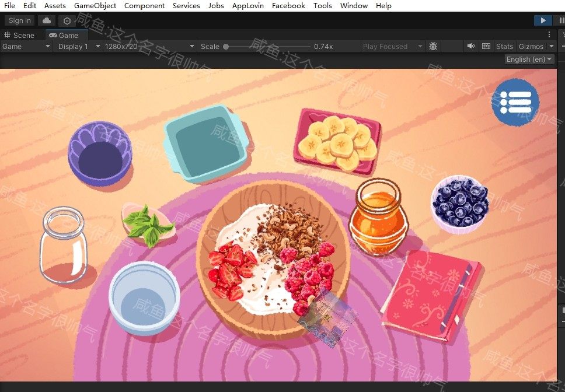Toggle the keyboard shortcuts icon in Game toolbar
The image size is (565, 392).
pyautogui.click(x=486, y=46)
